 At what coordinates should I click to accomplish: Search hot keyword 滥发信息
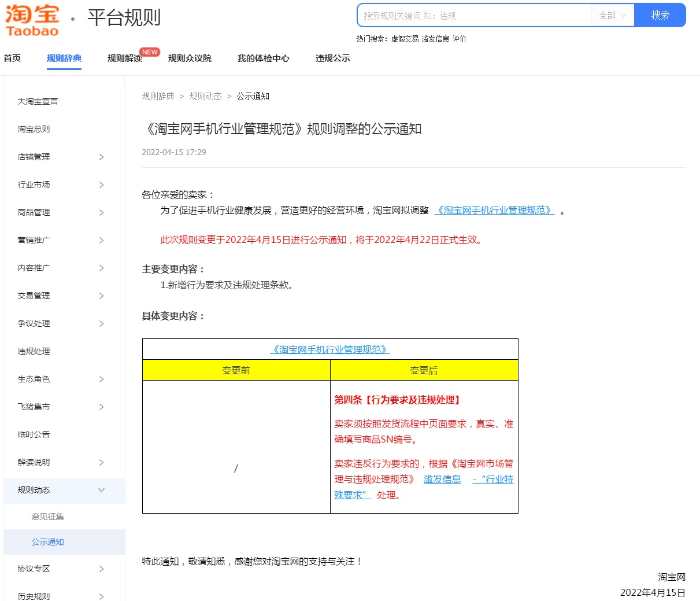(x=435, y=39)
